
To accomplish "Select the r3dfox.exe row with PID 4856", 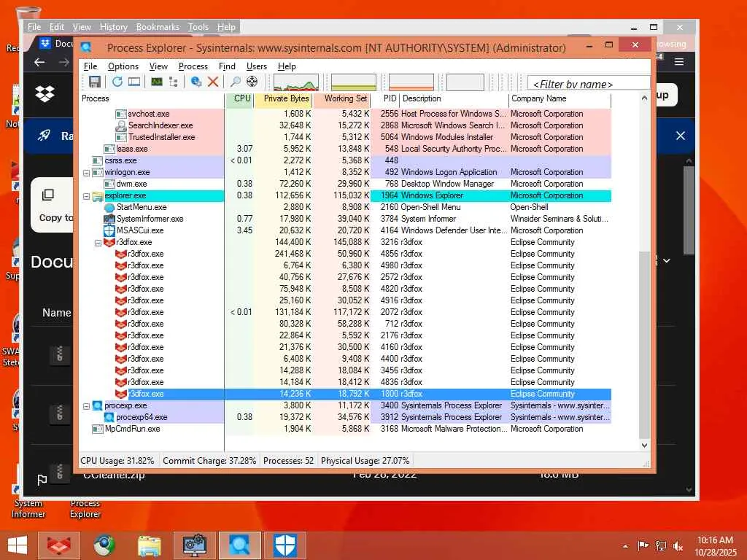I will click(345, 254).
